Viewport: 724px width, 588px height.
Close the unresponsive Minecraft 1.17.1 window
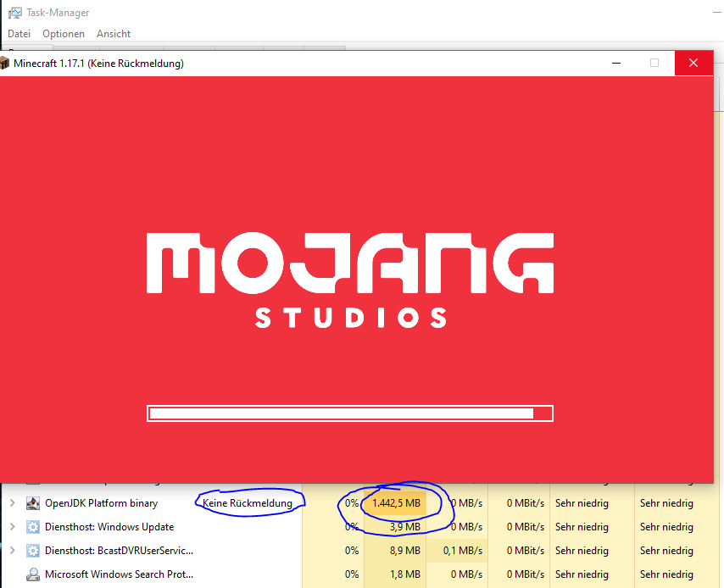693,64
